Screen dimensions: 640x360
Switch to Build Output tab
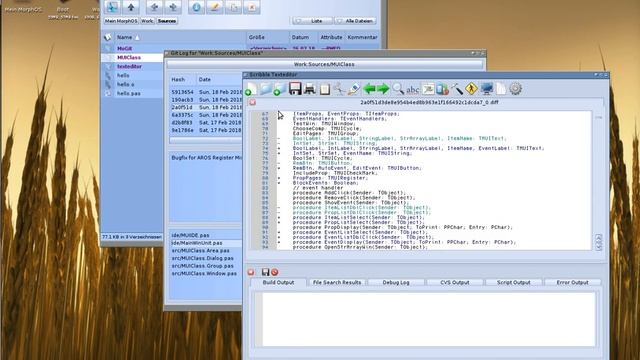[x=278, y=282]
